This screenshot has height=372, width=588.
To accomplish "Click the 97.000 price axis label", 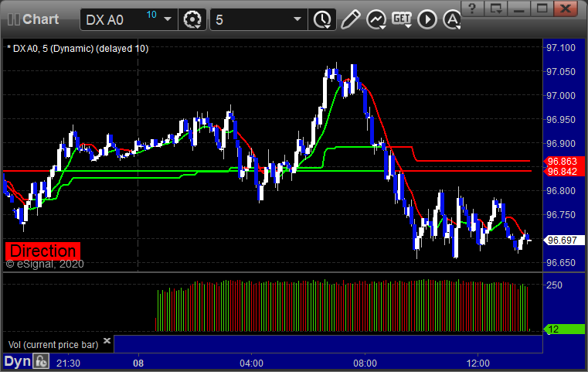I will (561, 96).
